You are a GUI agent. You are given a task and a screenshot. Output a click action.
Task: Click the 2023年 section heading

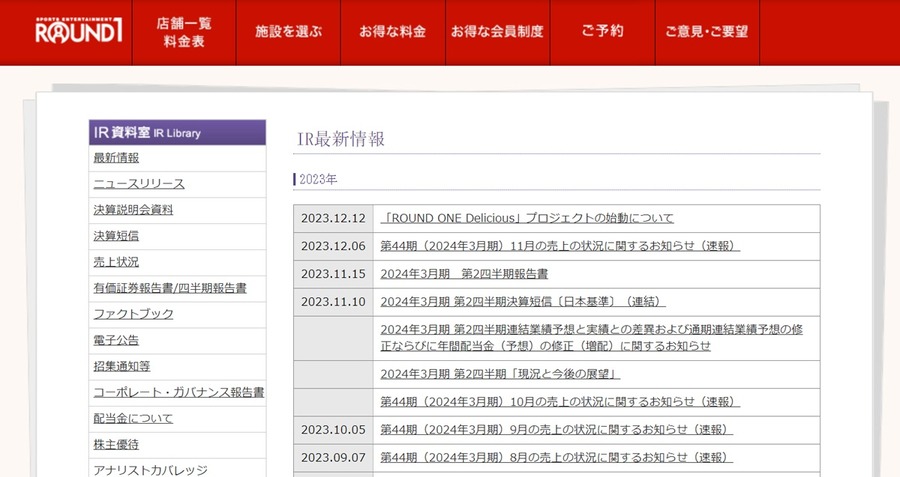pos(318,179)
